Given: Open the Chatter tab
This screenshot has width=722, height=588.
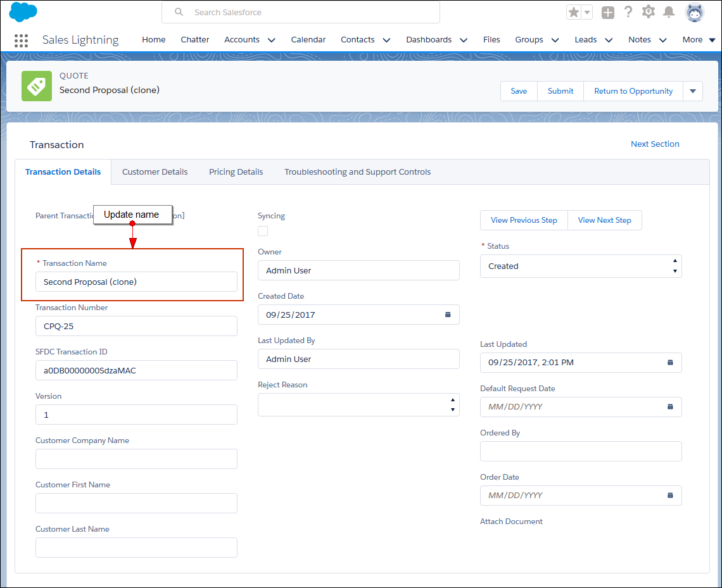Looking at the screenshot, I should (x=195, y=40).
